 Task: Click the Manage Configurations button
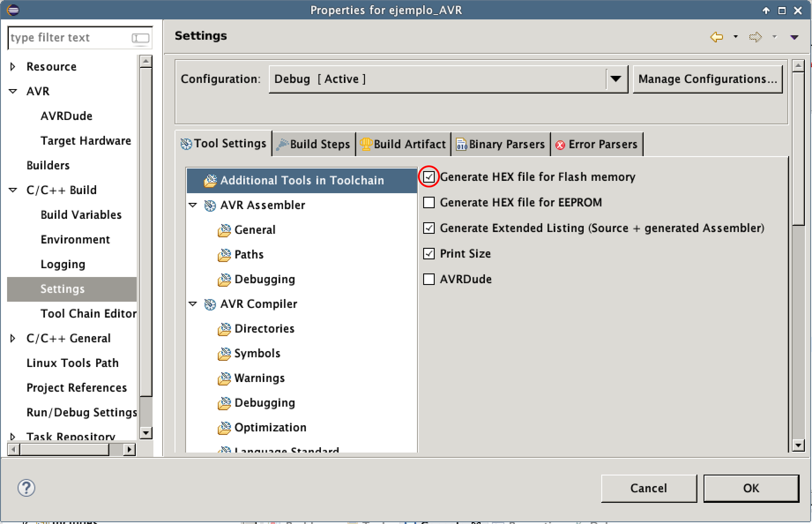[x=707, y=79]
